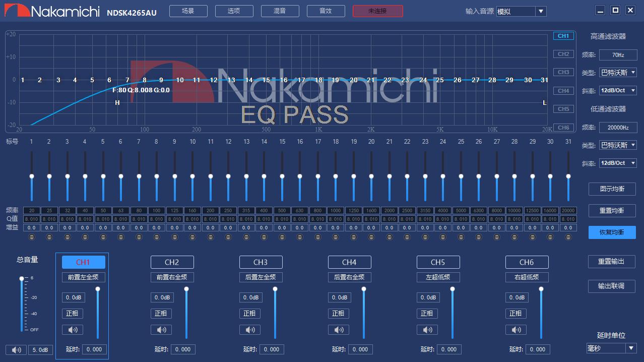Mute the CH5 output with its speaker icon
The height and width of the screenshot is (362, 644).
pos(427,330)
